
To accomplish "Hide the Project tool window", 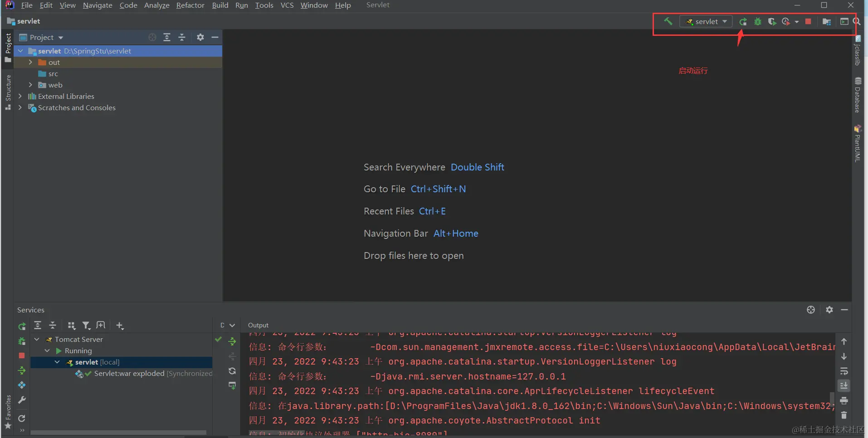I will (x=215, y=37).
